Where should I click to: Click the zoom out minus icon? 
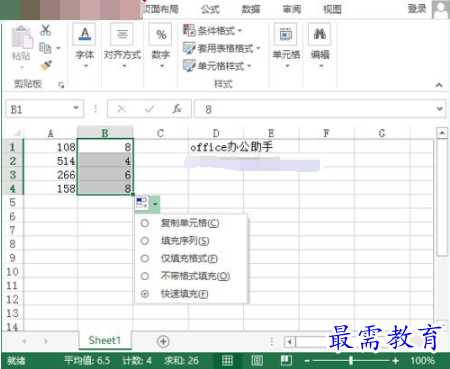pos(307,361)
